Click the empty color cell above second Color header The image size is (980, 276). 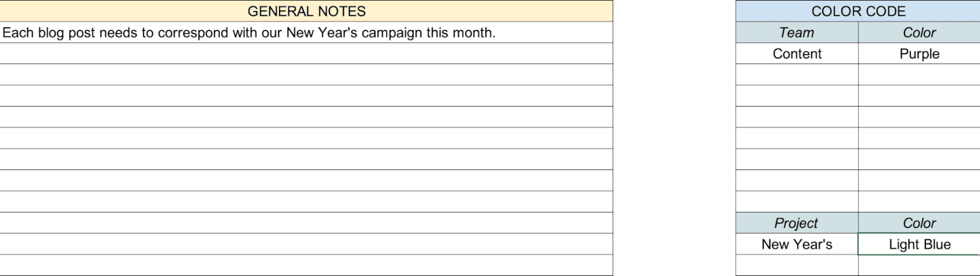click(919, 202)
